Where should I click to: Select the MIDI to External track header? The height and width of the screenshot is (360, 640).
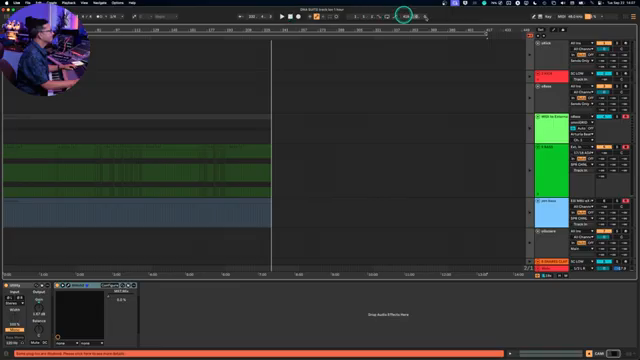pyautogui.click(x=551, y=128)
